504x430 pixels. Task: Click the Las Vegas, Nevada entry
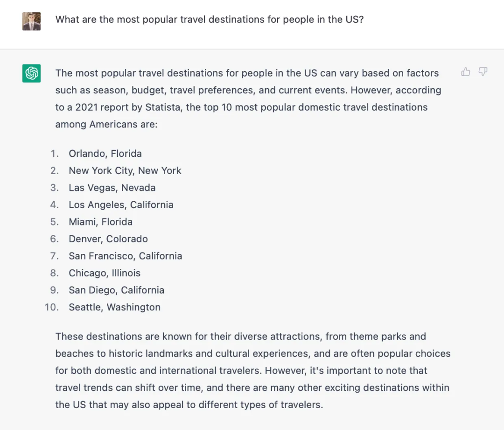point(112,188)
